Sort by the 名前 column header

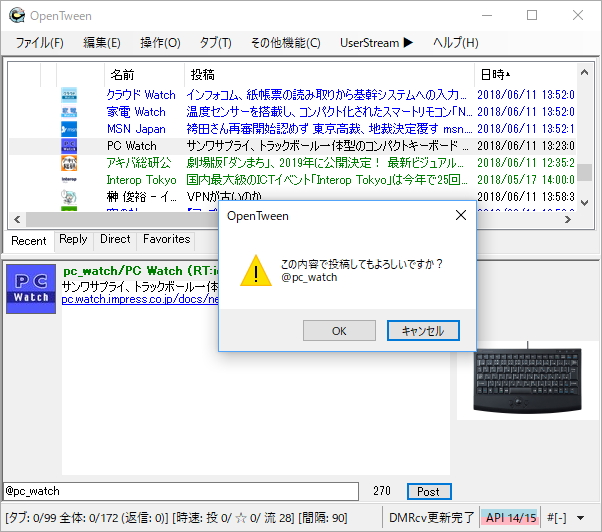(x=144, y=74)
